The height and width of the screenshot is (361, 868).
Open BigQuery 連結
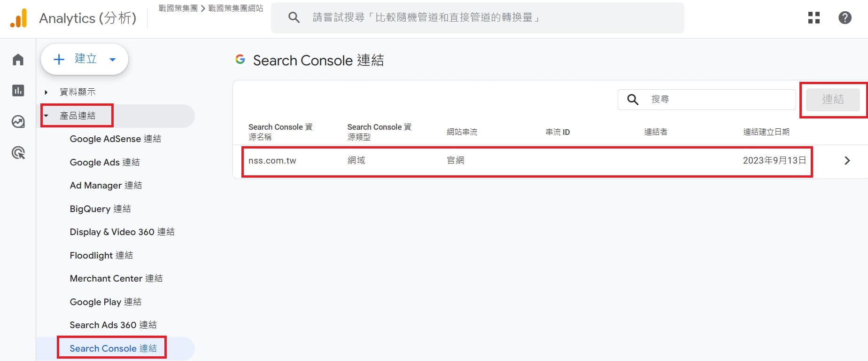tap(100, 209)
